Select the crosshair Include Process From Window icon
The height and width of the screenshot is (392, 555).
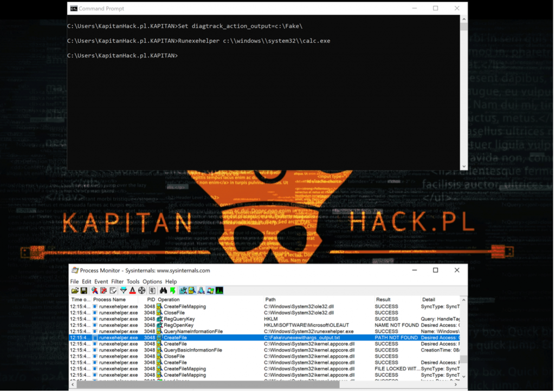pyautogui.click(x=141, y=291)
